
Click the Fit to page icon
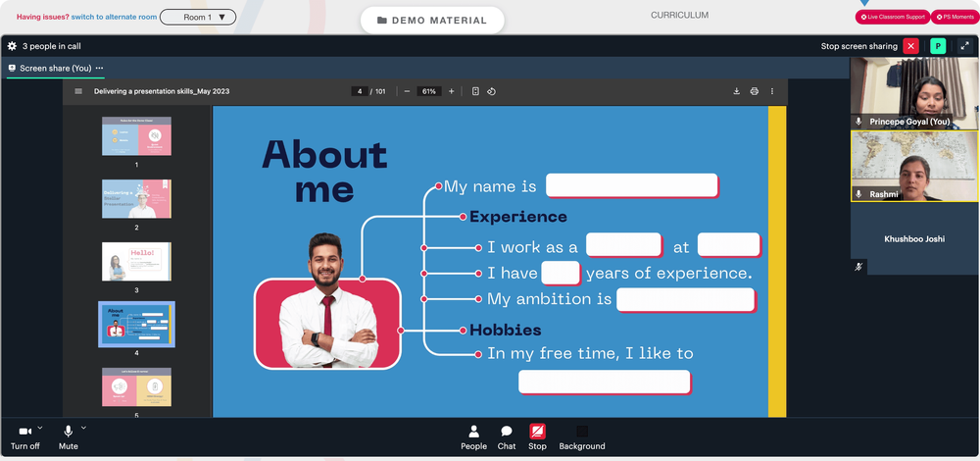[x=475, y=91]
